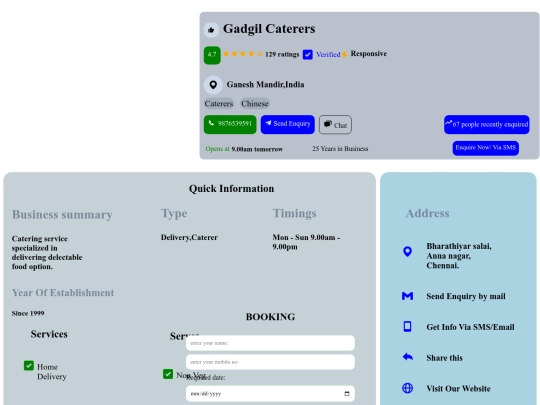Click the Bharathiyar salai address text
This screenshot has height=405, width=540.
coord(459,256)
